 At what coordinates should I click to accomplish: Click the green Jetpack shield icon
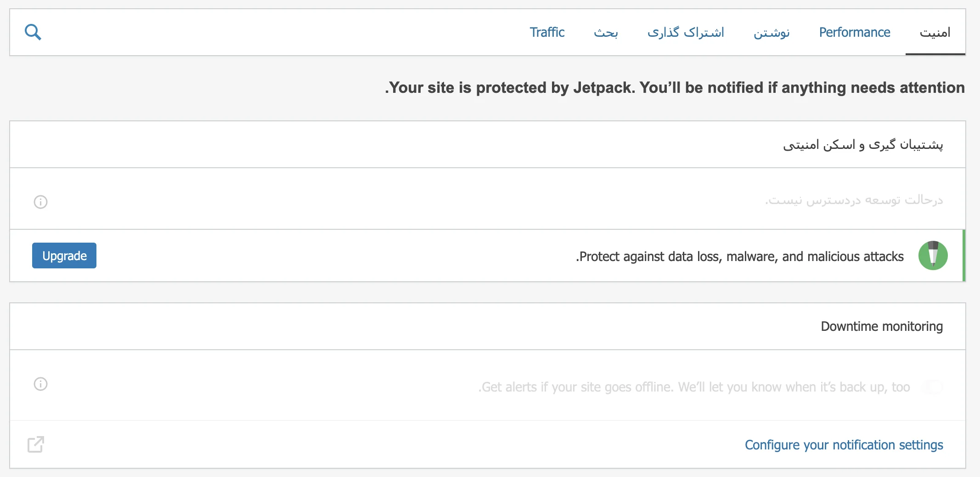tap(933, 256)
